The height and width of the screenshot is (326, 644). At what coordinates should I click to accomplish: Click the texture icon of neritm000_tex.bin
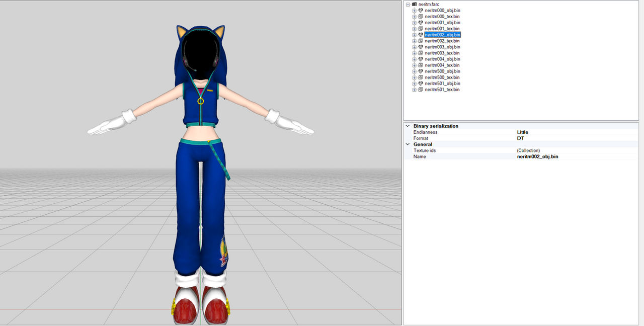click(x=421, y=17)
